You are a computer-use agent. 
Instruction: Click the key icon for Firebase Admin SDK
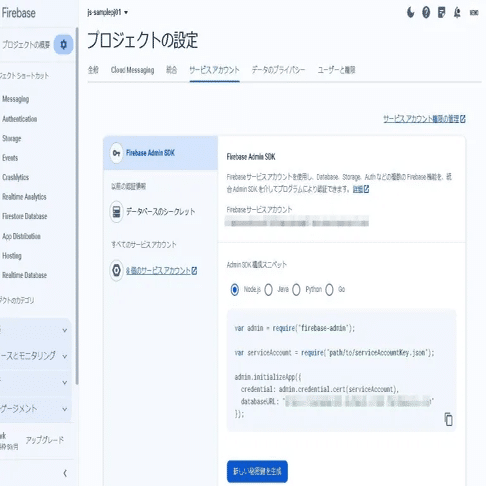pyautogui.click(x=116, y=153)
